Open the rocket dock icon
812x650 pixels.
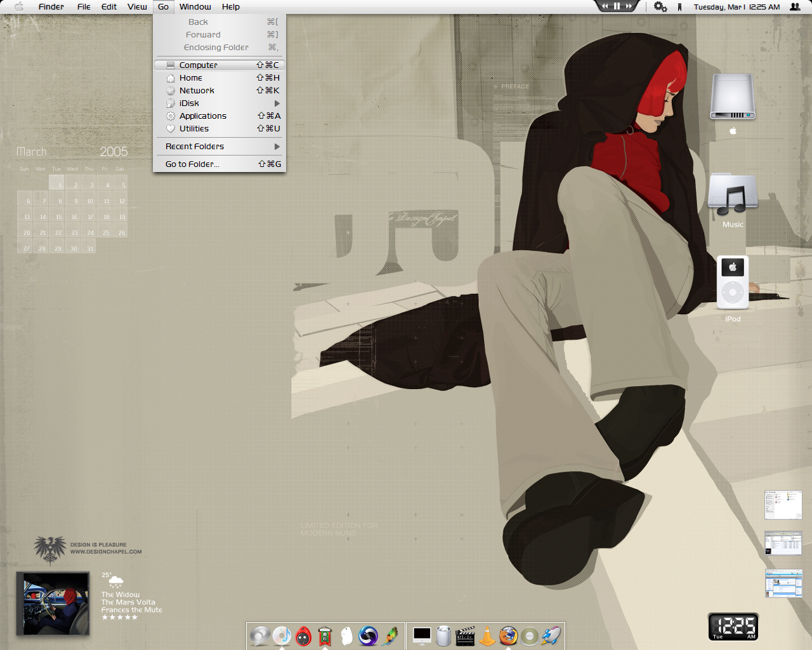(551, 635)
